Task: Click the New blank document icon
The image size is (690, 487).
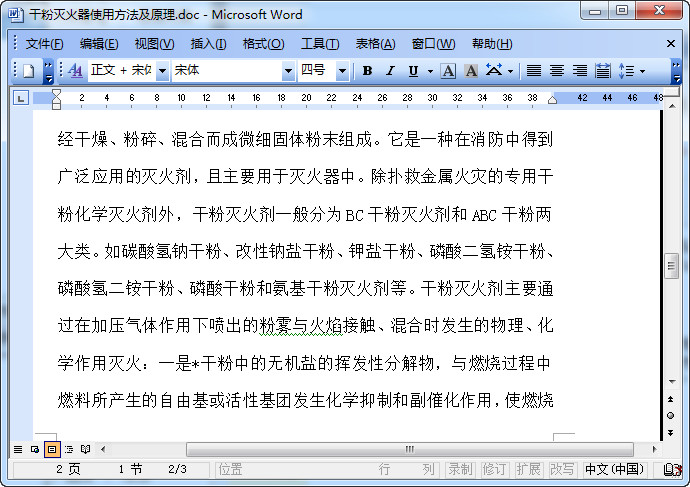Action: 29,71
